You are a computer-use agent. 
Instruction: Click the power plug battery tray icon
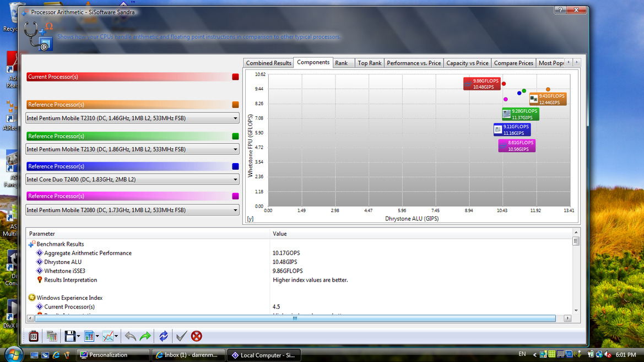(591, 354)
